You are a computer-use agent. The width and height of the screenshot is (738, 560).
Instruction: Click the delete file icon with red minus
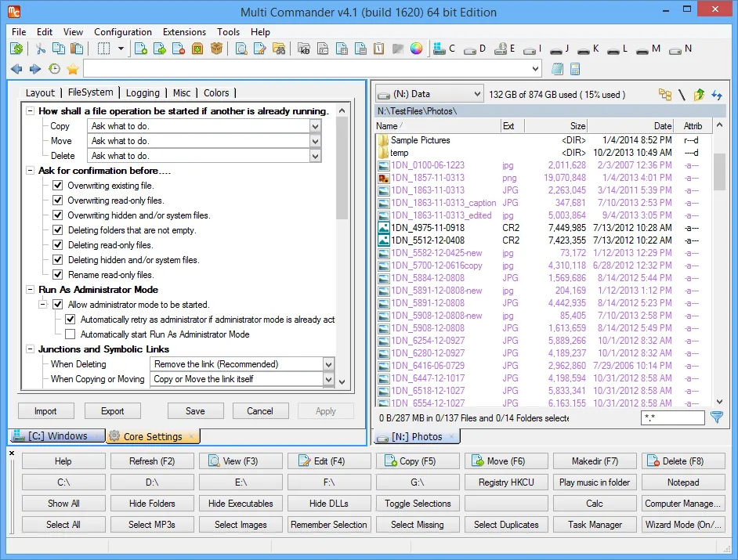pyautogui.click(x=179, y=49)
